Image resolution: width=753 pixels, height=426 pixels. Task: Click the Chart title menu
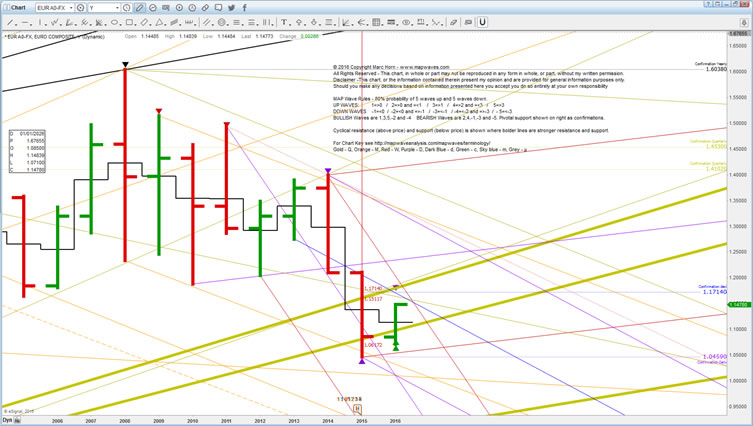point(16,6)
